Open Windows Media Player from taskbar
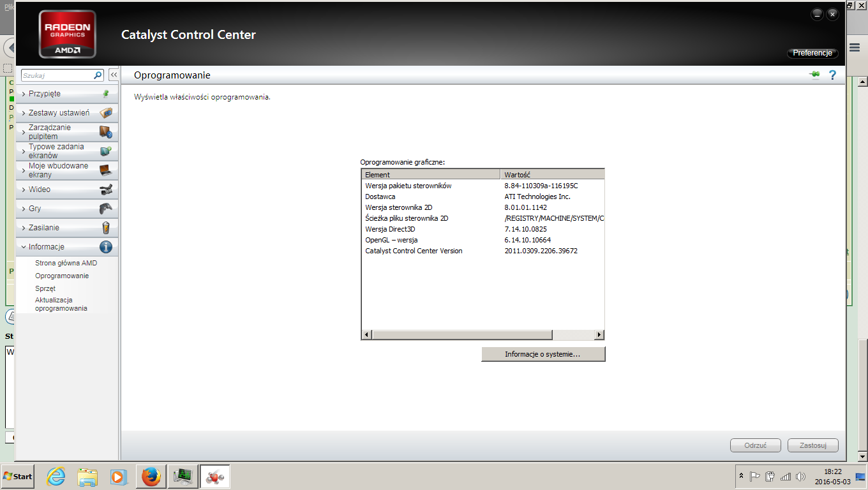The width and height of the screenshot is (868, 490). (x=118, y=476)
